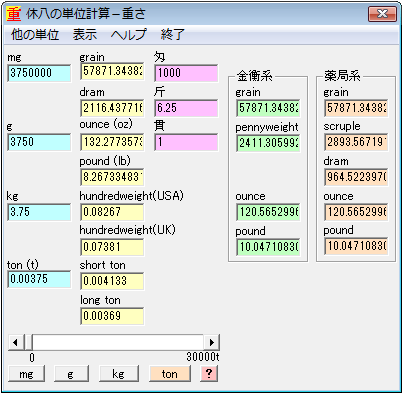402x395 pixels.
Task: Click the yellow grain input field
Action: pyautogui.click(x=112, y=71)
